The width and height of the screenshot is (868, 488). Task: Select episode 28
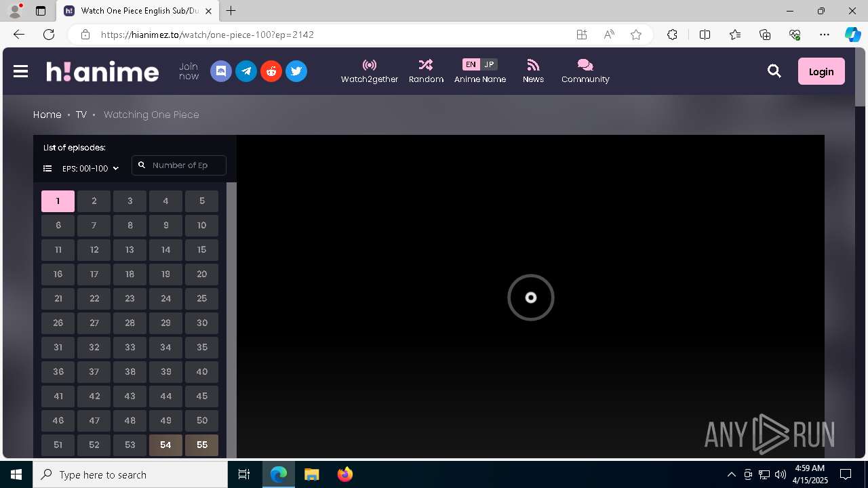130,323
